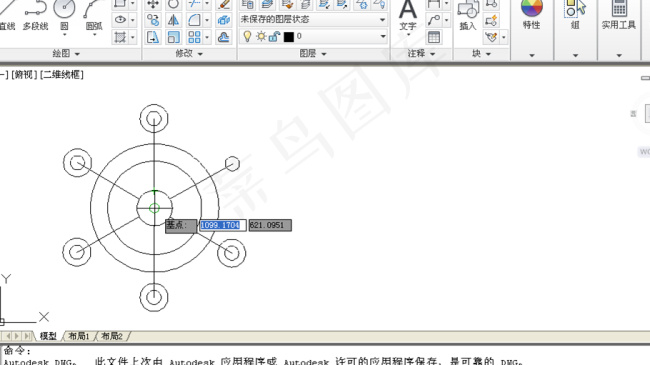Click the Y coordinate field 621.0951
Image resolution: width=650 pixels, height=365 pixels.
270,225
